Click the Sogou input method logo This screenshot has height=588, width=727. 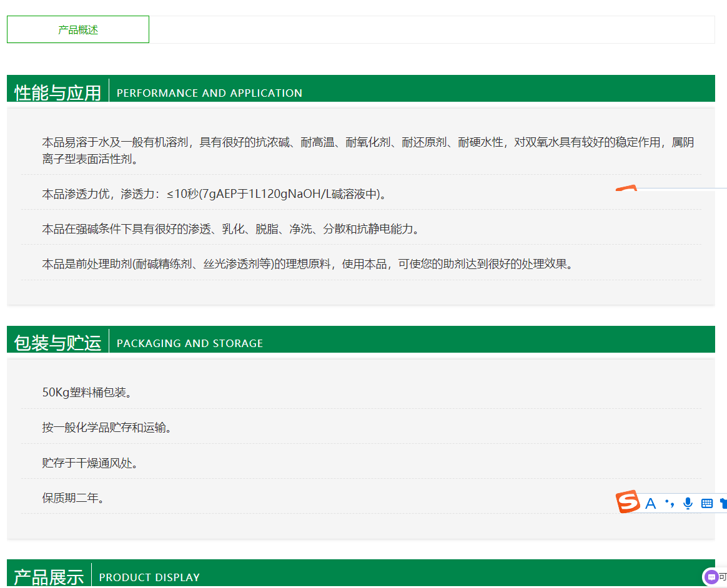tap(628, 502)
